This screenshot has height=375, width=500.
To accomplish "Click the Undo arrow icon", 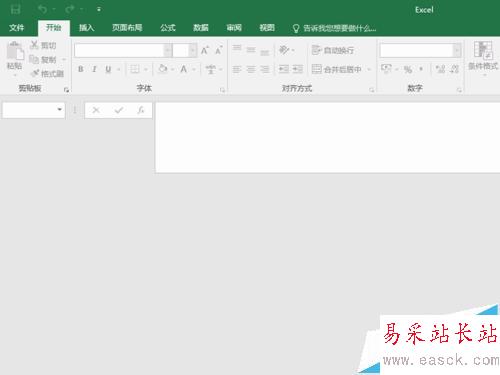I will (x=43, y=9).
